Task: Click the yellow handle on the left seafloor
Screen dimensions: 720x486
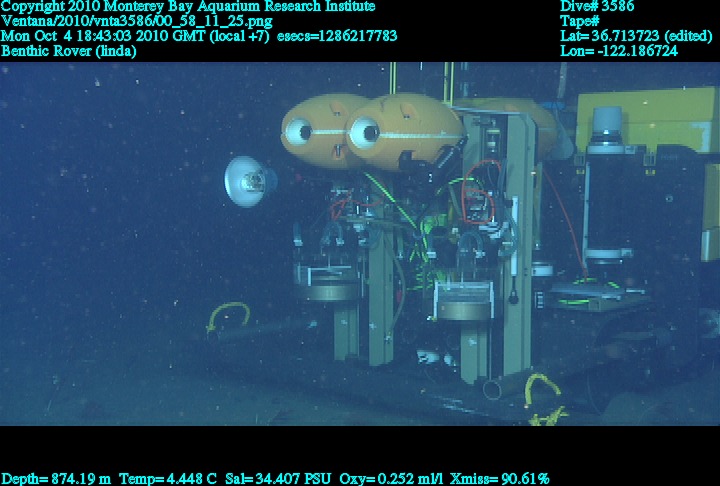Action: [x=227, y=316]
